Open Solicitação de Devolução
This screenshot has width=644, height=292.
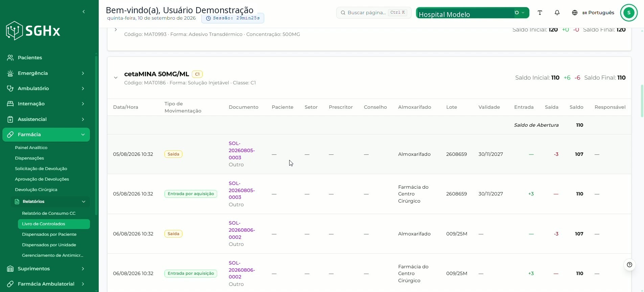coord(41,169)
